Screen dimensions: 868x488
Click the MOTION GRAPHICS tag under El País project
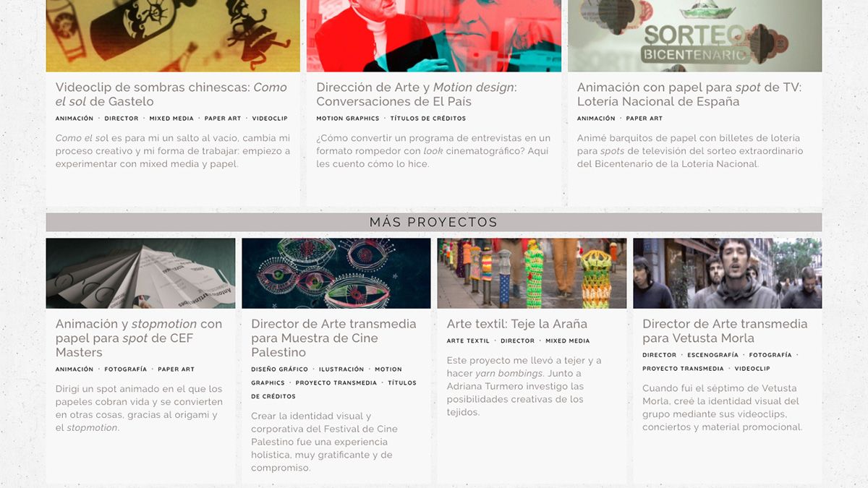click(347, 119)
